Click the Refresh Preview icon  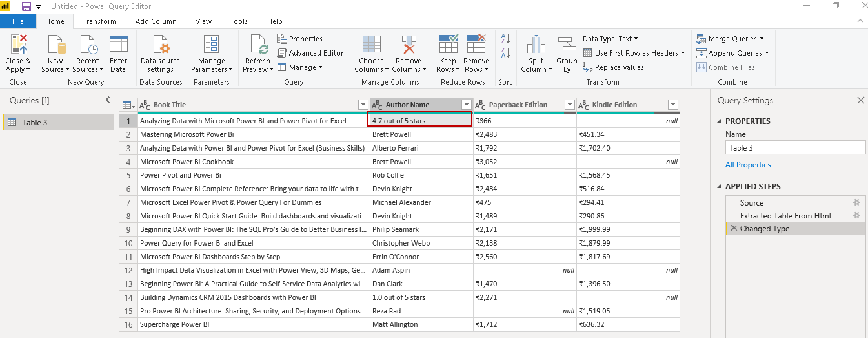258,45
